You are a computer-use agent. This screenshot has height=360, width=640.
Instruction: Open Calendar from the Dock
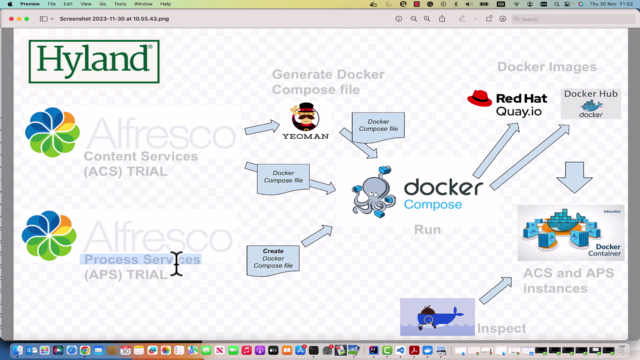click(125, 350)
